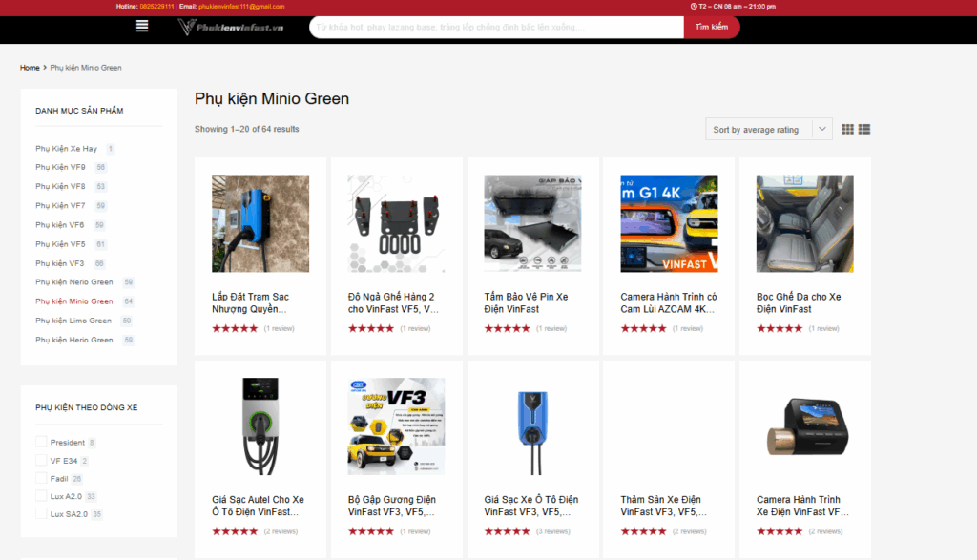The height and width of the screenshot is (560, 977).
Task: Switch to grid view layout
Action: 847,130
